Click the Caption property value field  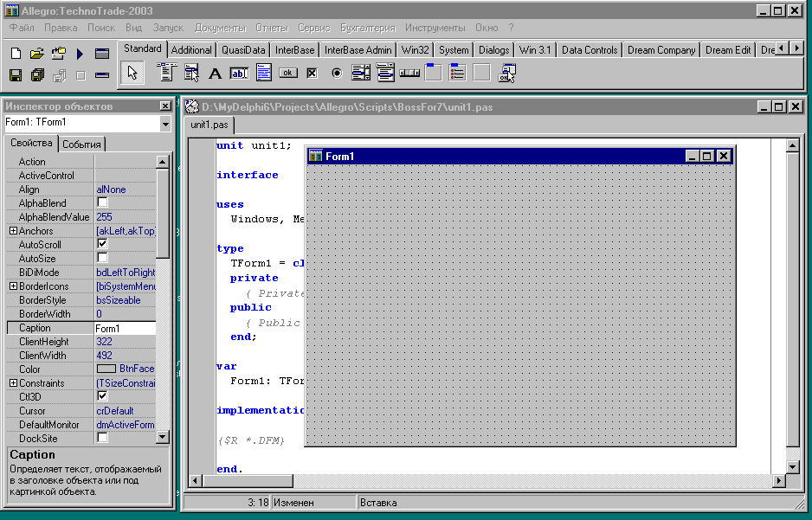click(x=125, y=328)
